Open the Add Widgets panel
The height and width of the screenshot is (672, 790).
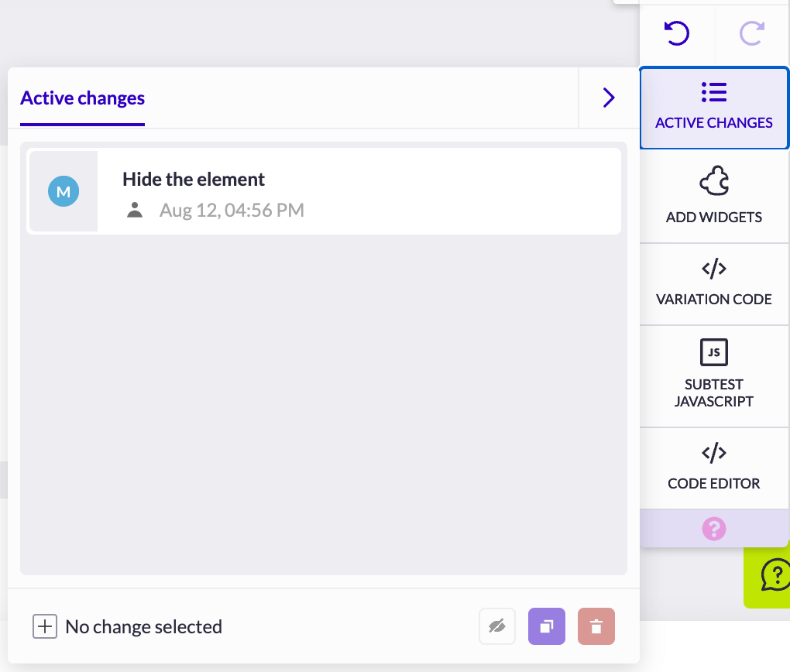tap(713, 196)
